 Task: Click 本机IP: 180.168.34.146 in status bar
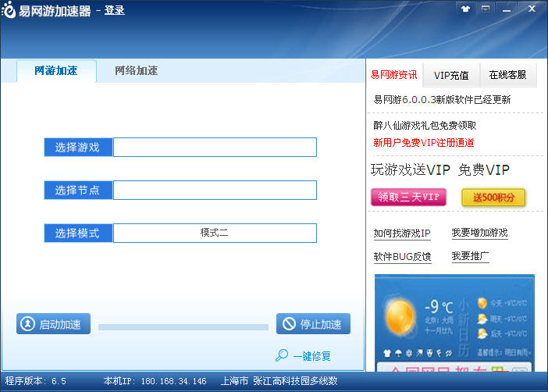coord(155,381)
